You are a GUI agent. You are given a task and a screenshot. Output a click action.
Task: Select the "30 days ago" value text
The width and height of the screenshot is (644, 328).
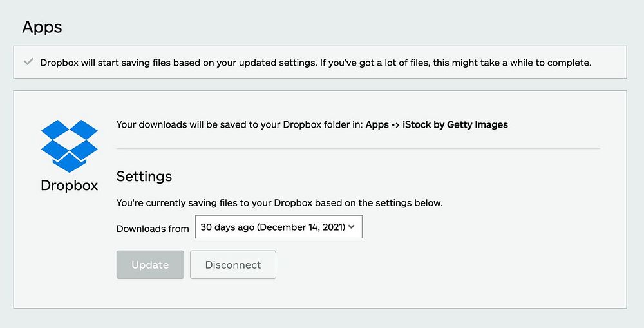tap(227, 227)
